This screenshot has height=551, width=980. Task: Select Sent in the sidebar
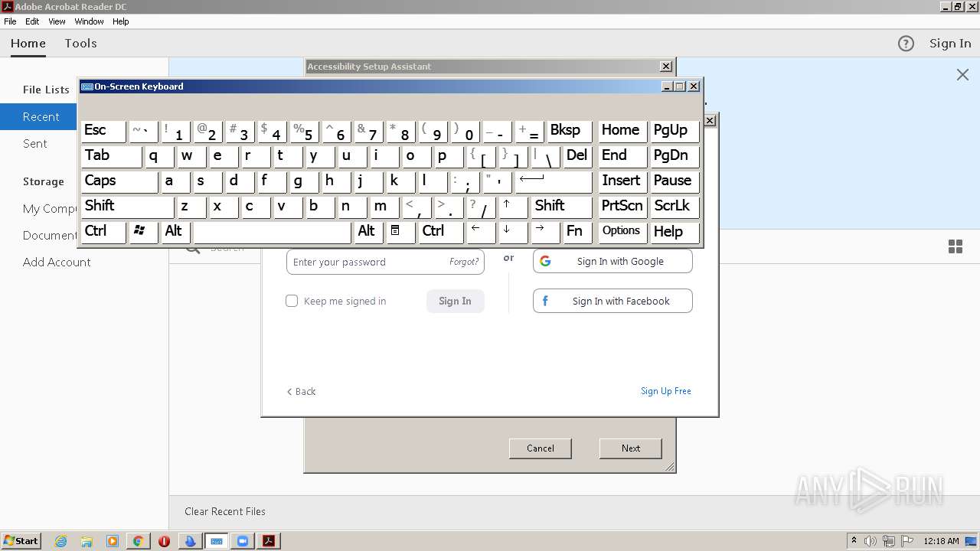(x=34, y=143)
